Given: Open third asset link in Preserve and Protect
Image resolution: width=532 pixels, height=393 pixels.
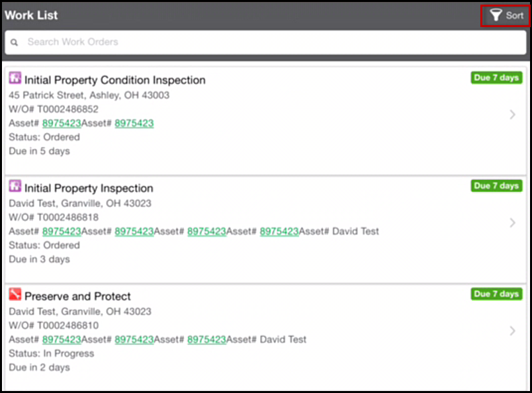Looking at the screenshot, I should 206,339.
